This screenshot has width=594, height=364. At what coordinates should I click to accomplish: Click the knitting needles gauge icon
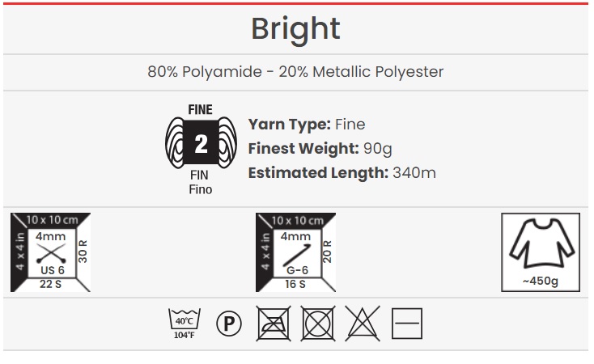[x=50, y=252]
